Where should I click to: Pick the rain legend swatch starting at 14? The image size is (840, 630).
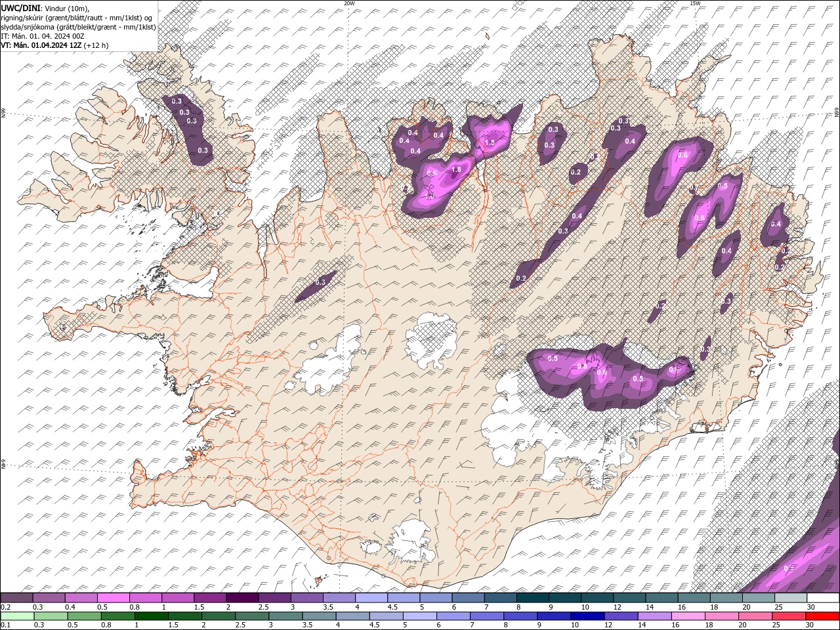point(654,616)
